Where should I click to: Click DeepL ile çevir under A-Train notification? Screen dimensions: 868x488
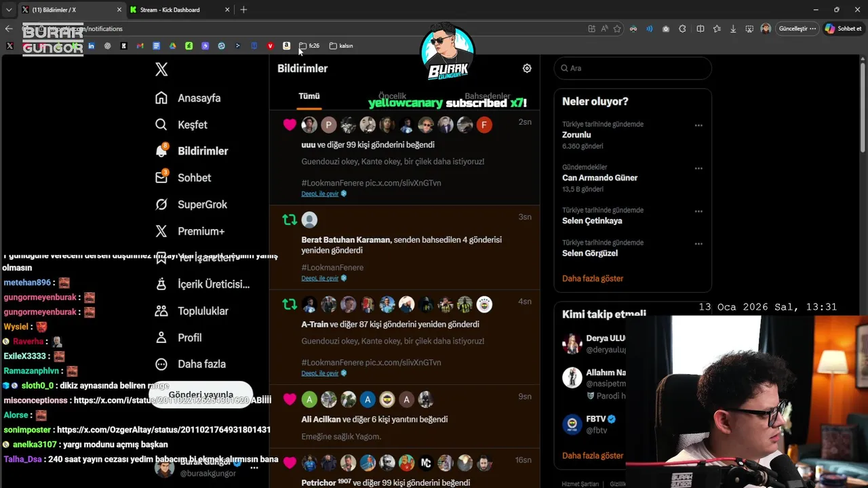[320, 373]
